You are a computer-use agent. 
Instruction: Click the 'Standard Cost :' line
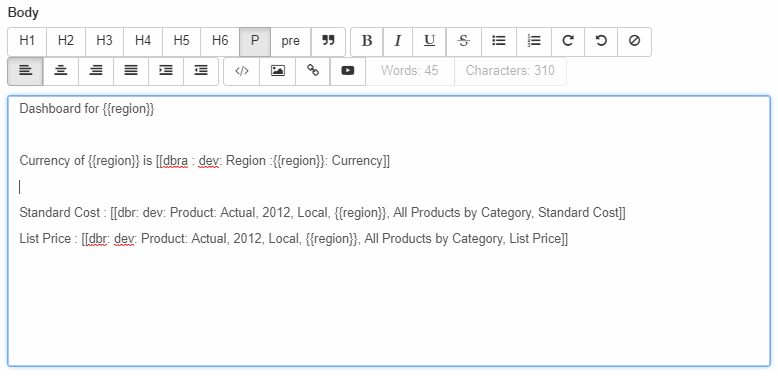point(323,213)
